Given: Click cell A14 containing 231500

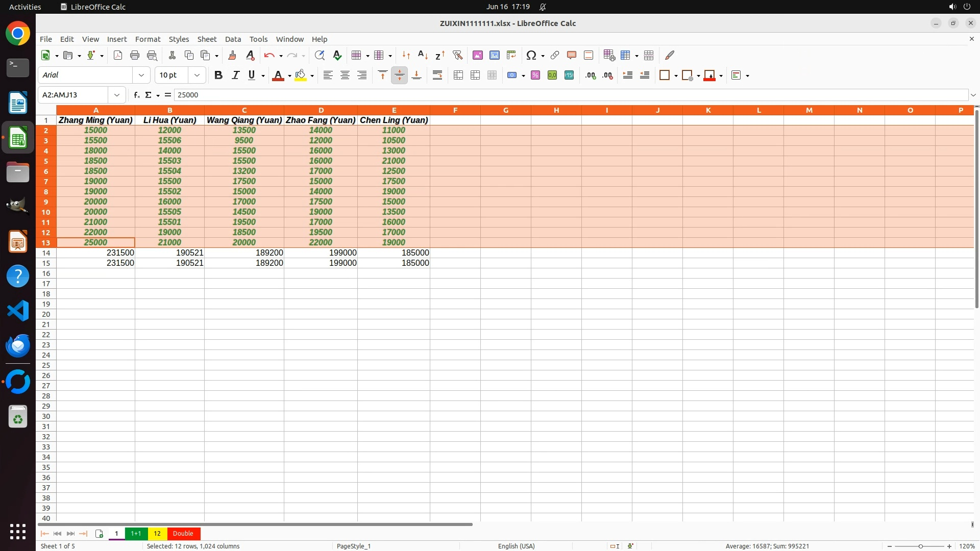Looking at the screenshot, I should (x=96, y=253).
